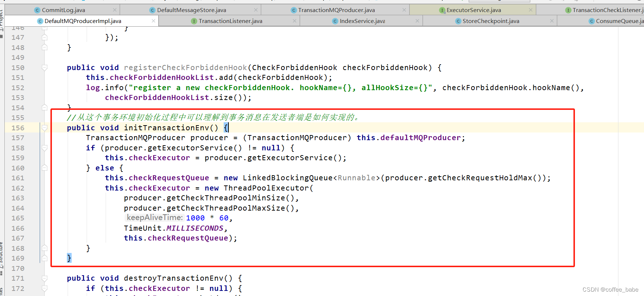Collapse the if block at line 172
644x296 pixels.
[45, 288]
